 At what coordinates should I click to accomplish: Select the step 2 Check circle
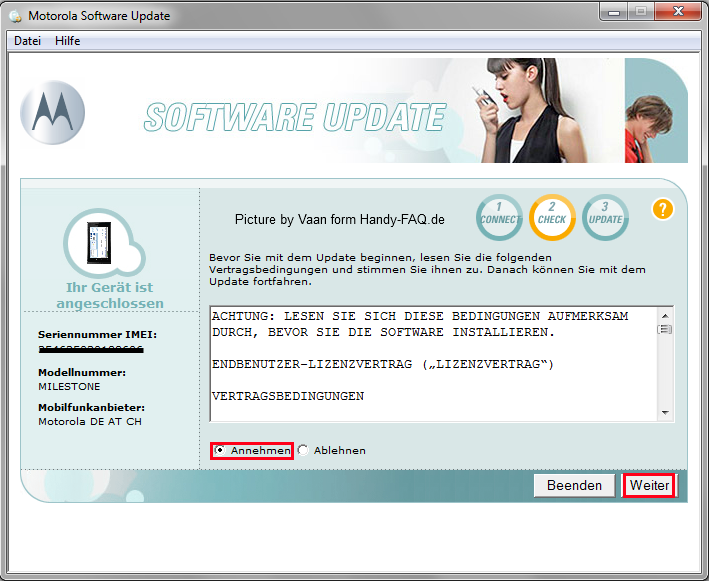pyautogui.click(x=552, y=217)
